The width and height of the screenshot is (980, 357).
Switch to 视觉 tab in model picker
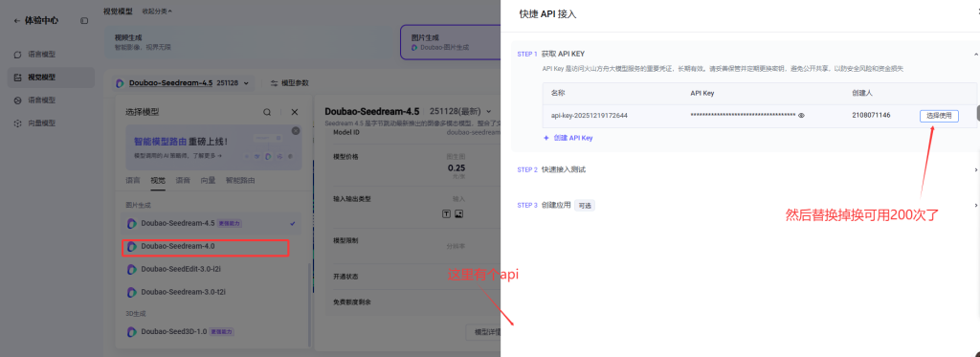158,180
